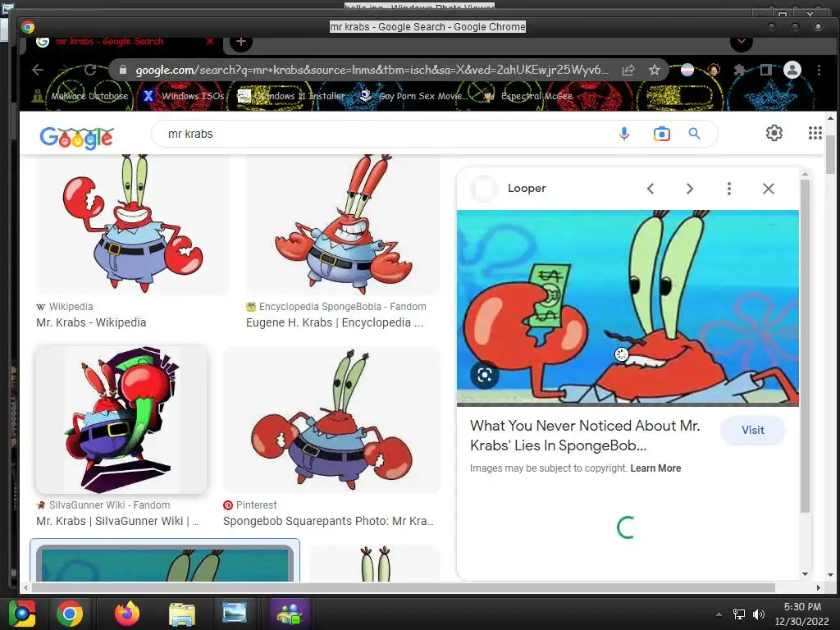Click Chrome icon on the taskbar
The width and height of the screenshot is (840, 630).
click(x=70, y=614)
